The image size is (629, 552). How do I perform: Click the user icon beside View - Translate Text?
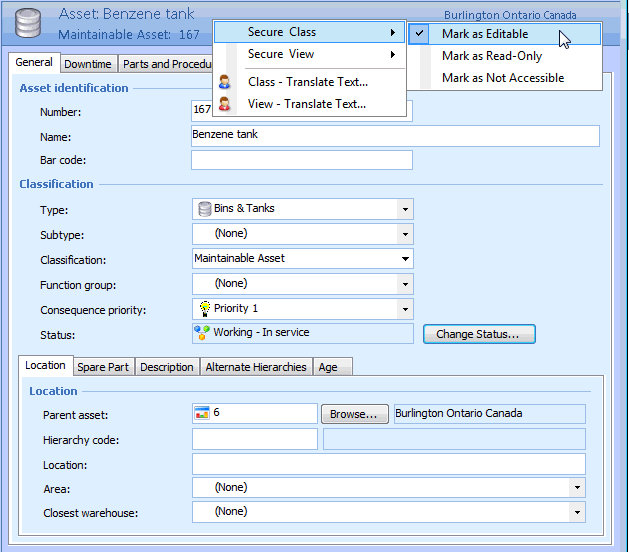[x=225, y=104]
